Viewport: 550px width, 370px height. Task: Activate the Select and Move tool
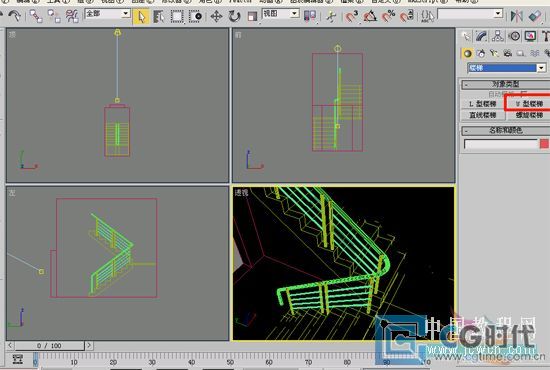pyautogui.click(x=216, y=16)
